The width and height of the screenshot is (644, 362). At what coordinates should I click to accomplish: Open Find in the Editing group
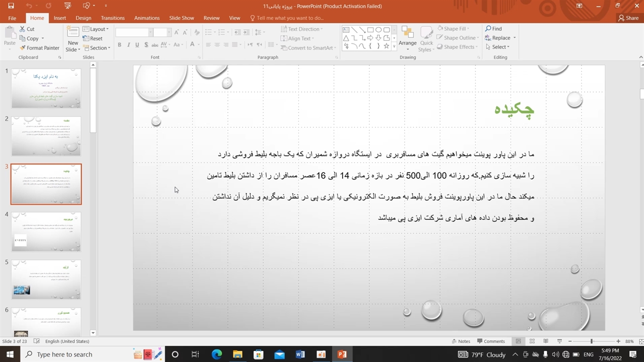tap(493, 29)
